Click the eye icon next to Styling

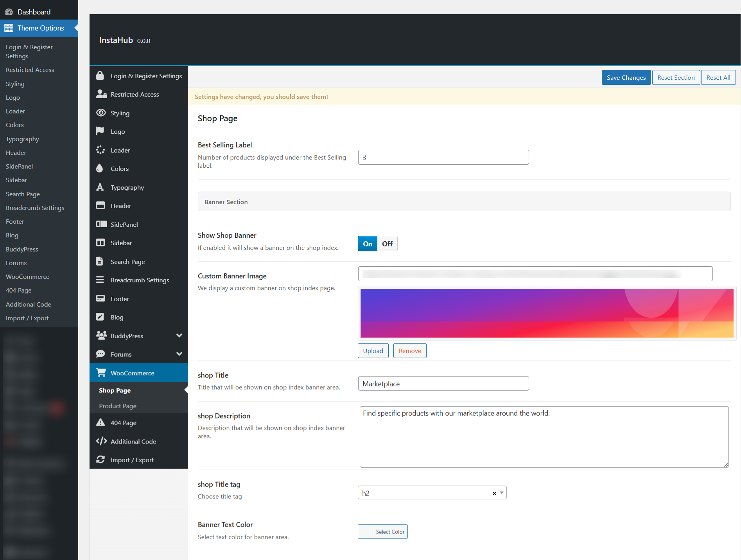pyautogui.click(x=101, y=113)
